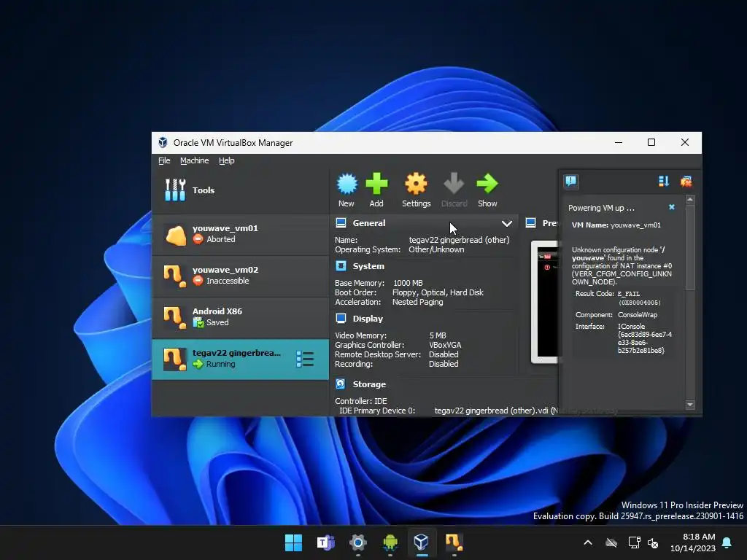Image resolution: width=747 pixels, height=560 pixels.
Task: Click the VM preview thumbnail
Action: (x=546, y=302)
